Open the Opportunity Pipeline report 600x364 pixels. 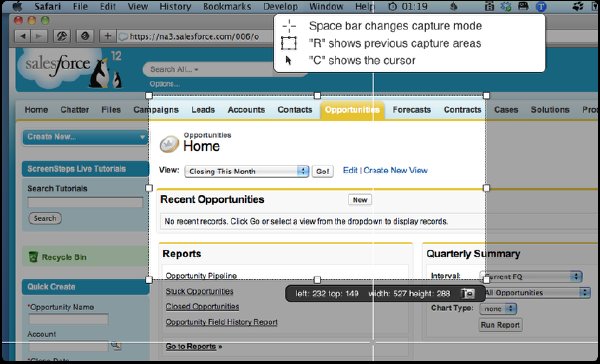pyautogui.click(x=201, y=276)
